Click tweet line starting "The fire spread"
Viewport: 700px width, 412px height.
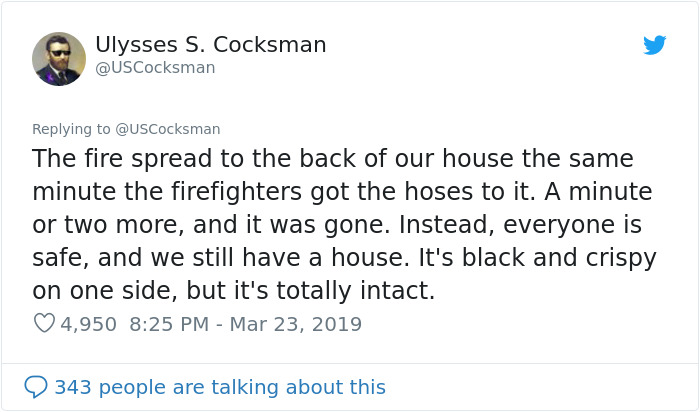click(332, 159)
